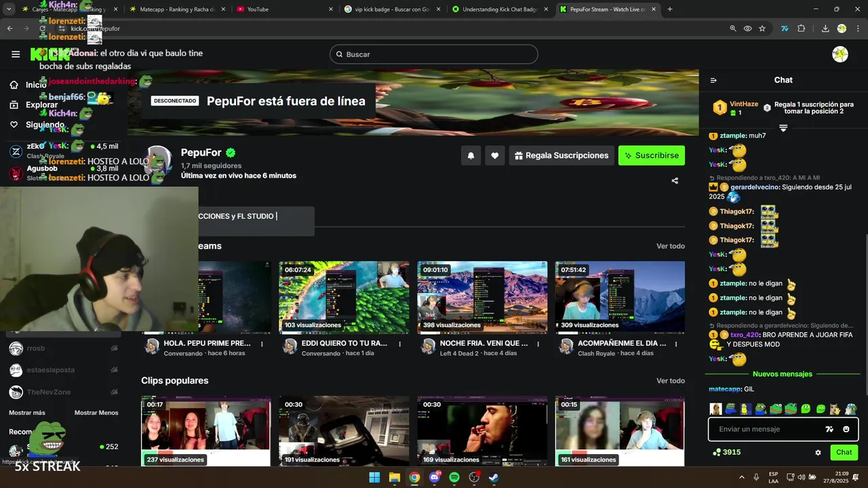Click the green Chat send button
868x488 pixels.
[x=844, y=452]
